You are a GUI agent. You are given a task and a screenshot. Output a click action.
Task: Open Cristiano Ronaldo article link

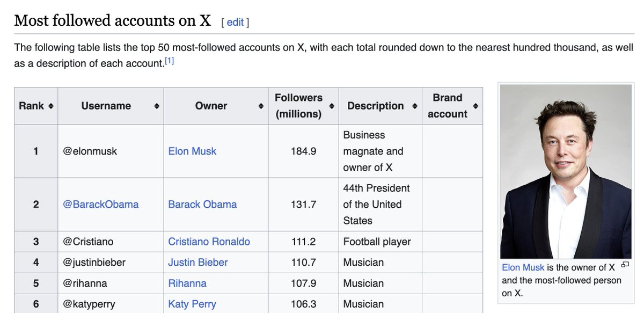[209, 242]
